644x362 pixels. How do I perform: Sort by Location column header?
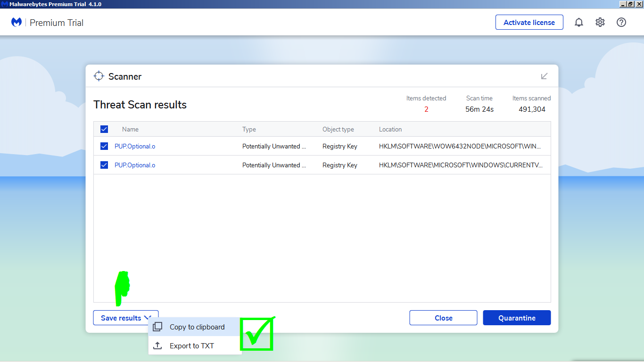[x=390, y=129]
